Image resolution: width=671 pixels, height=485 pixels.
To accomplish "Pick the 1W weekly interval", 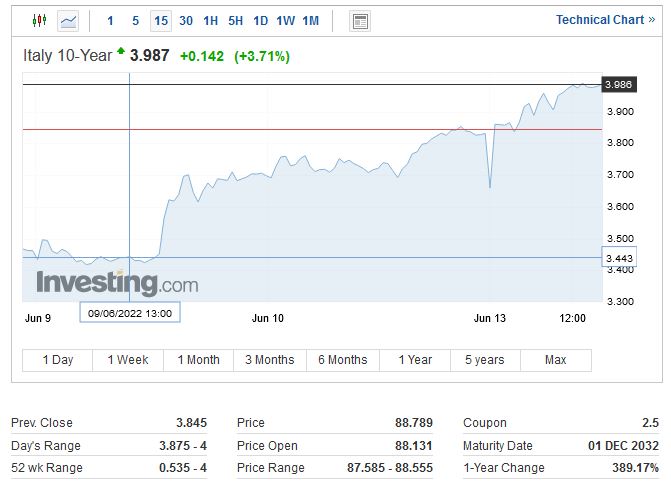I will (285, 20).
